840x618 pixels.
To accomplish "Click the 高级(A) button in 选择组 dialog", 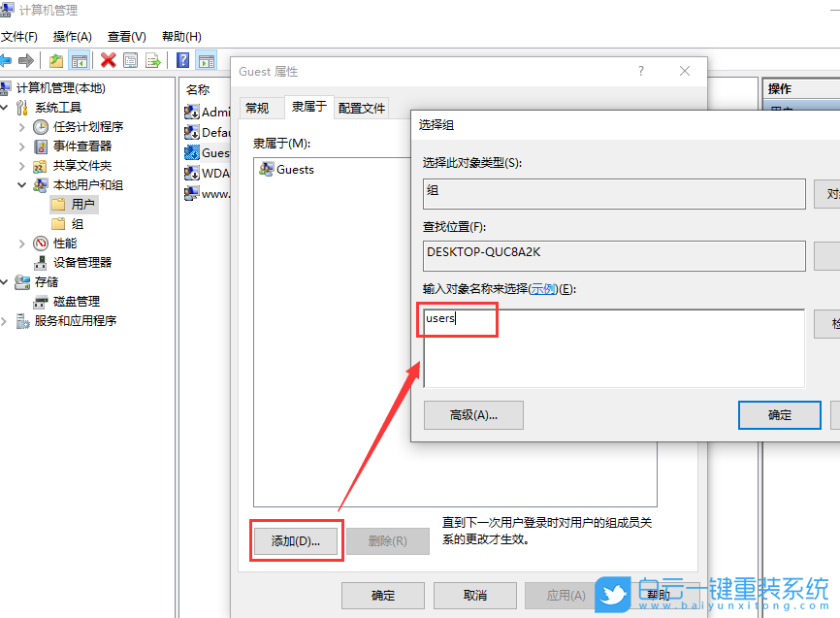I will point(473,415).
